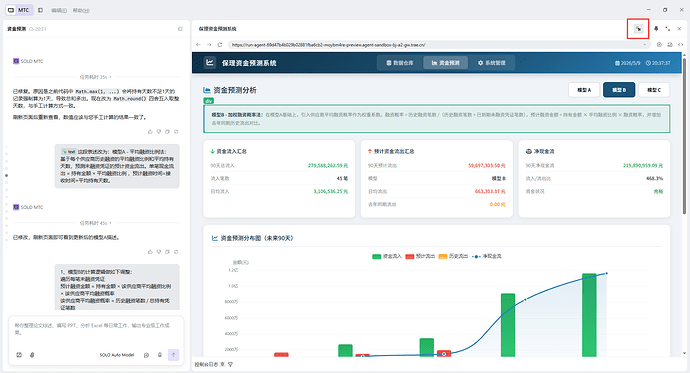
Task: Toggle the sidebar layout icon beside MTC
Action: pos(40,10)
